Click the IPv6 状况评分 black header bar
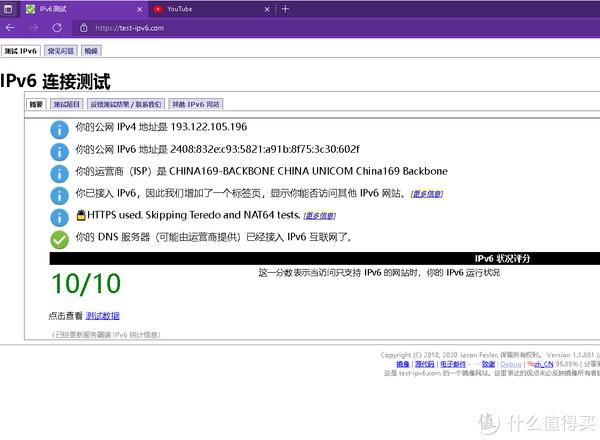The width and height of the screenshot is (600, 440). click(324, 258)
